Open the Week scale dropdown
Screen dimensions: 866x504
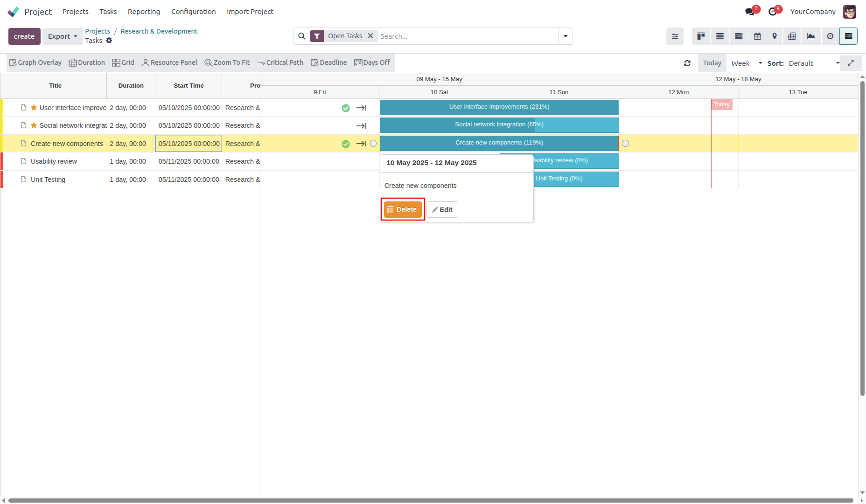(747, 63)
